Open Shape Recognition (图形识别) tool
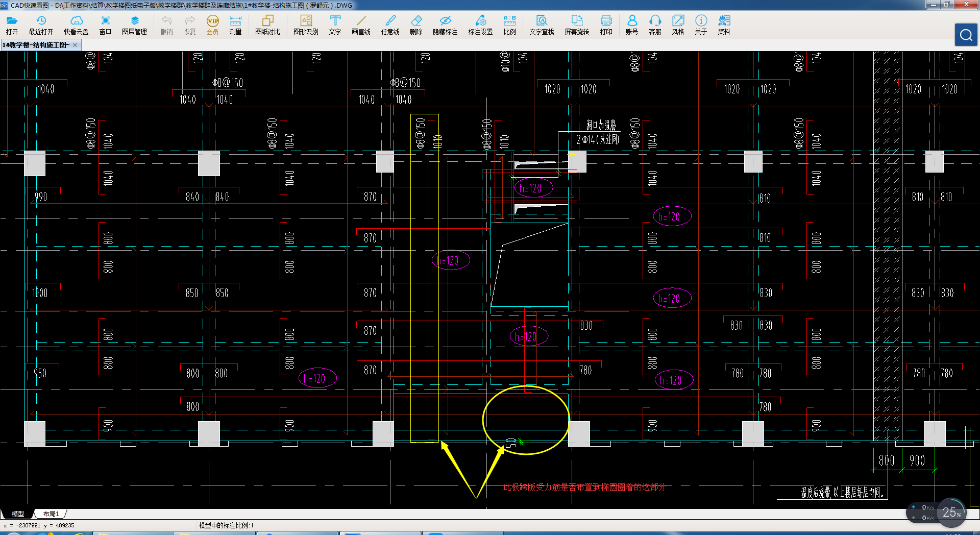Screen dimensions: 980x535 306,25
